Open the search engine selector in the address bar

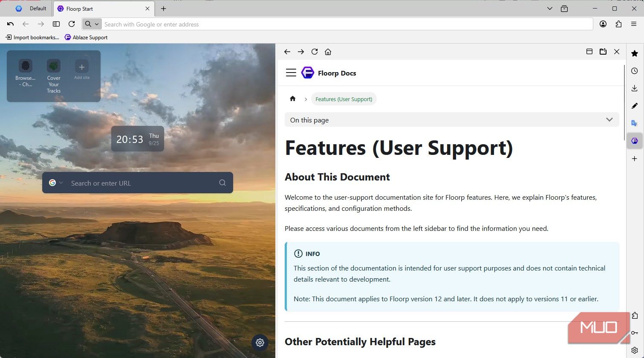(92, 24)
